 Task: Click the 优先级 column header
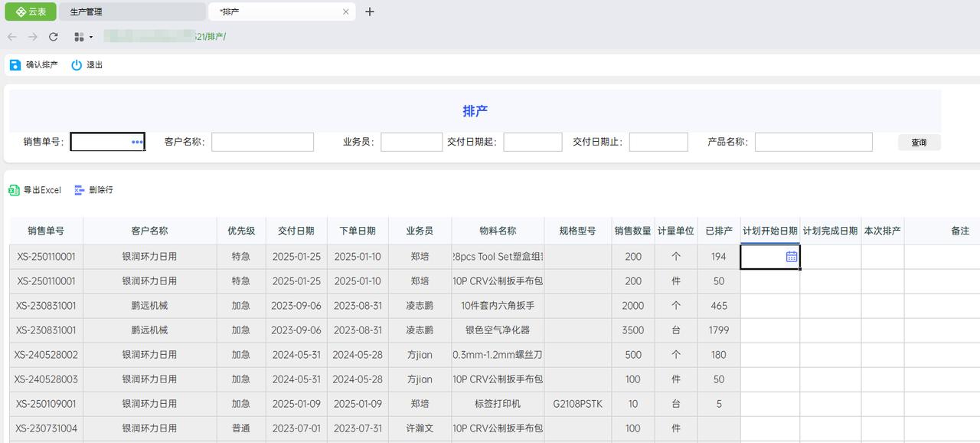241,231
